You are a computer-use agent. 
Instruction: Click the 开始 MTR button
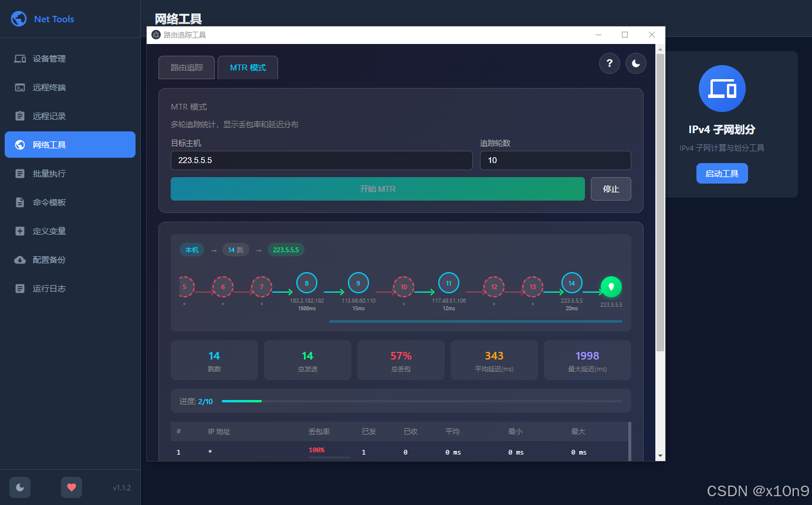pyautogui.click(x=378, y=189)
